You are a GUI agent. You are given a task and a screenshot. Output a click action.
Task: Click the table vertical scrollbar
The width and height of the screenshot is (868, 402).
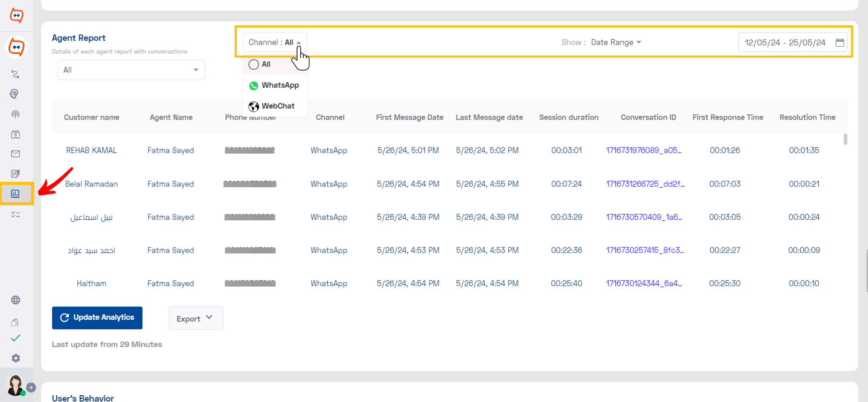845,139
